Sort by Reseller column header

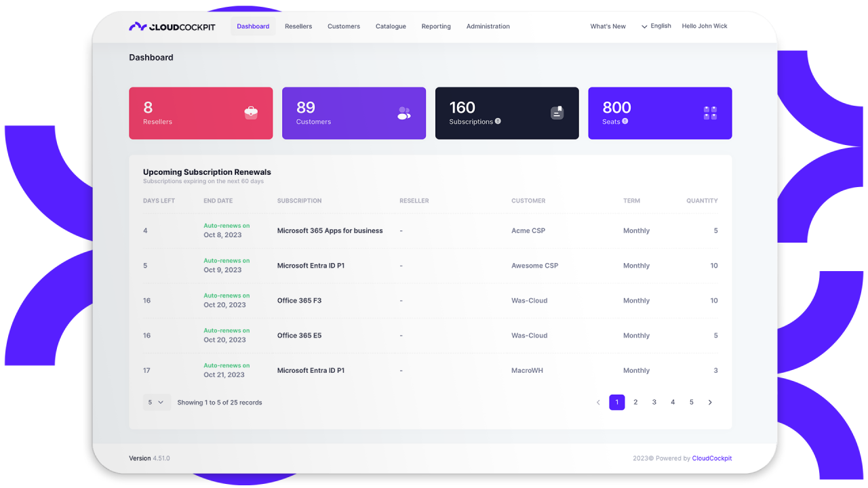coord(414,201)
